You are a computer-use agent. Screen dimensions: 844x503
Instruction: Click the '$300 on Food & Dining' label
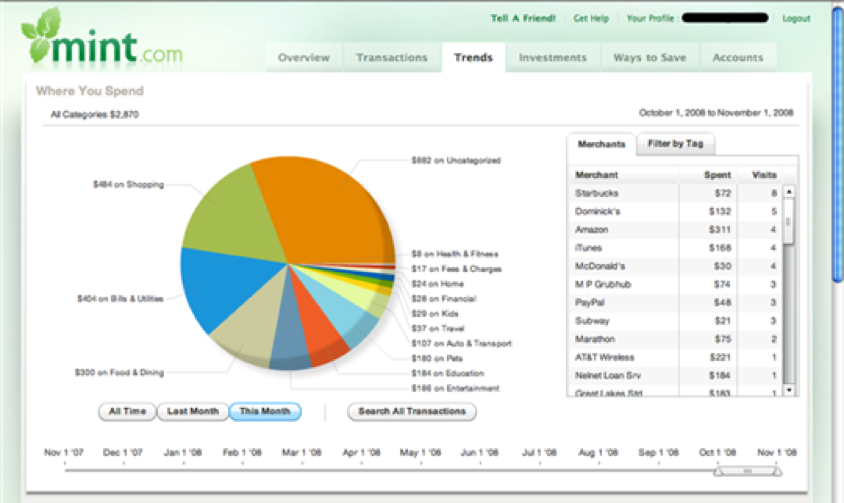pyautogui.click(x=119, y=373)
